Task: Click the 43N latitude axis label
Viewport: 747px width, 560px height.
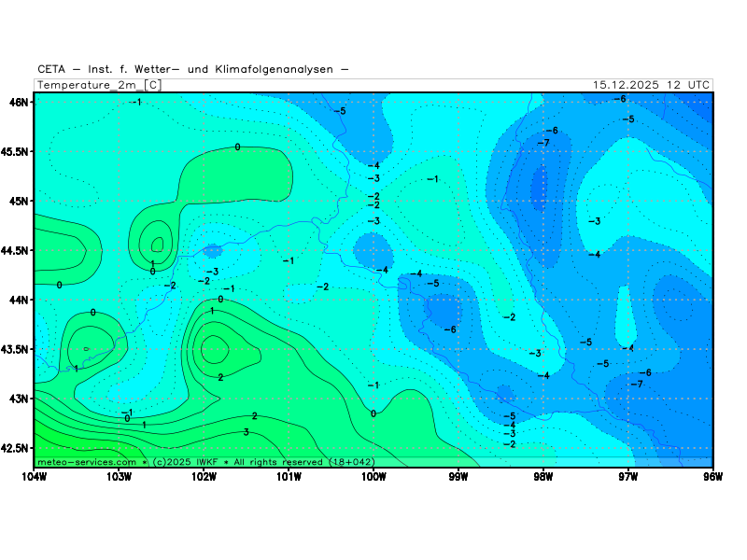Action: 20,399
